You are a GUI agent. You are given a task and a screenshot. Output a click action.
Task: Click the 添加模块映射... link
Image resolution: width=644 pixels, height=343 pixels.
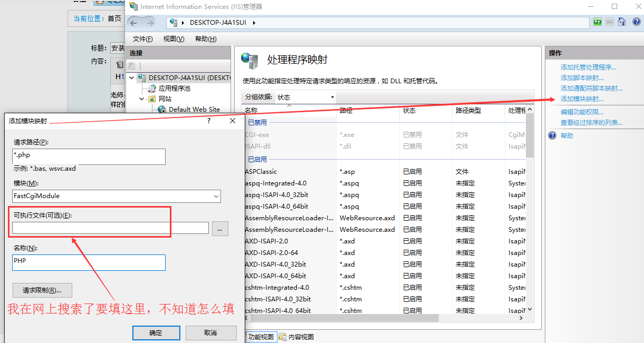pyautogui.click(x=582, y=99)
